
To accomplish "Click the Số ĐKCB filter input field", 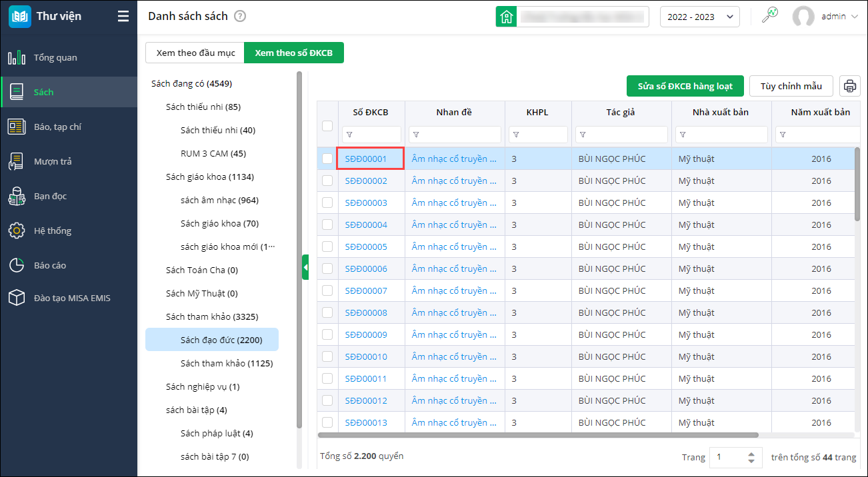I will tap(371, 135).
